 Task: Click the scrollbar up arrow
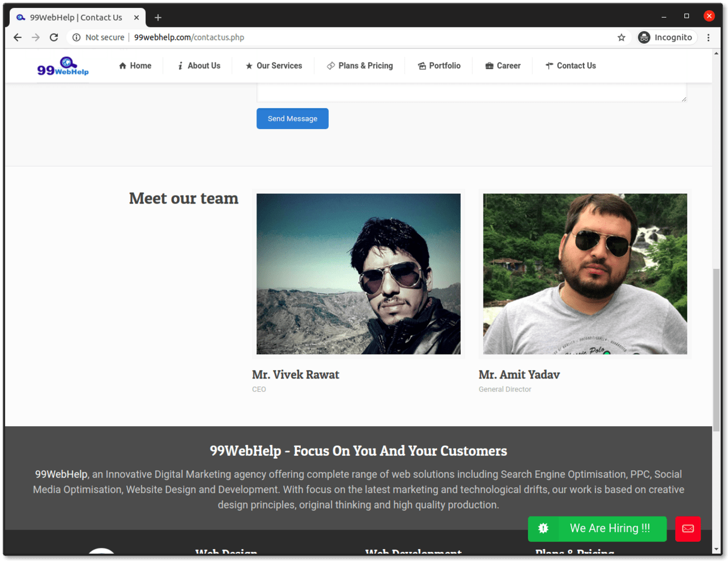pyautogui.click(x=717, y=53)
